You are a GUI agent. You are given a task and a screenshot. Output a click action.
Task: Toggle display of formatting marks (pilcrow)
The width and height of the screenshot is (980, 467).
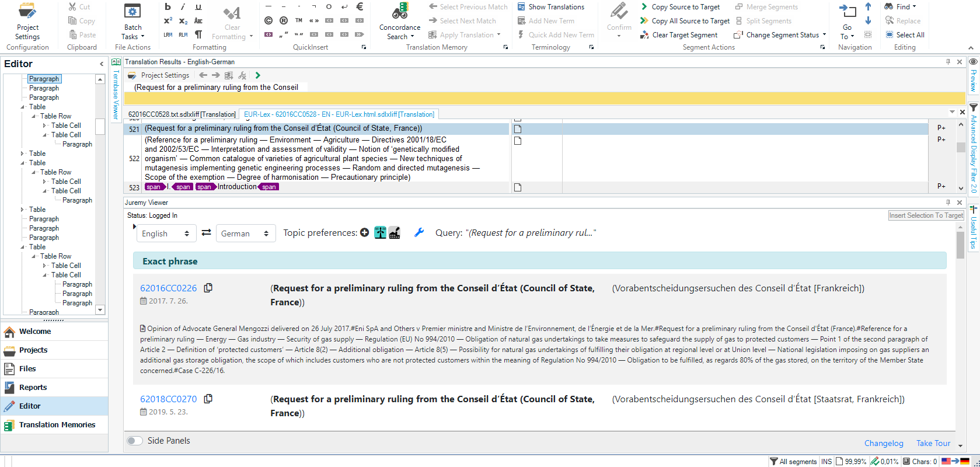198,34
